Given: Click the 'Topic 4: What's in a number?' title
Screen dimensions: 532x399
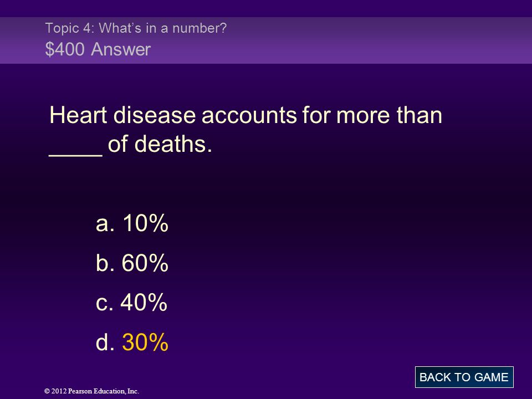Looking at the screenshot, I should point(136,28).
